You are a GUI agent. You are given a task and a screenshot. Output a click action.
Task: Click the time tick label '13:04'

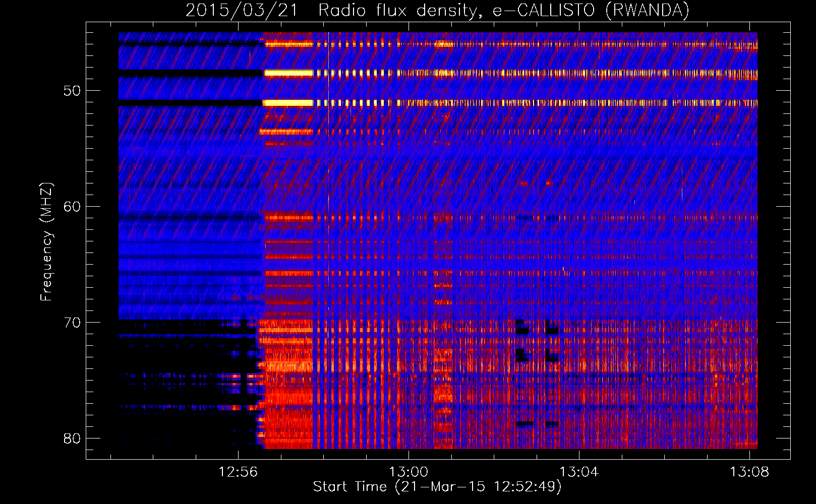579,472
